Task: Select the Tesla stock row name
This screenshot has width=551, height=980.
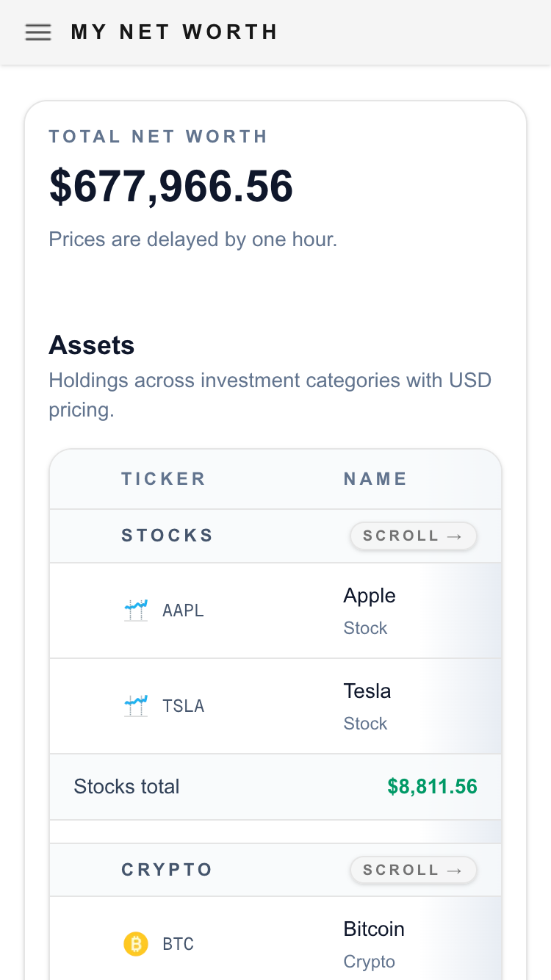Action: click(367, 691)
